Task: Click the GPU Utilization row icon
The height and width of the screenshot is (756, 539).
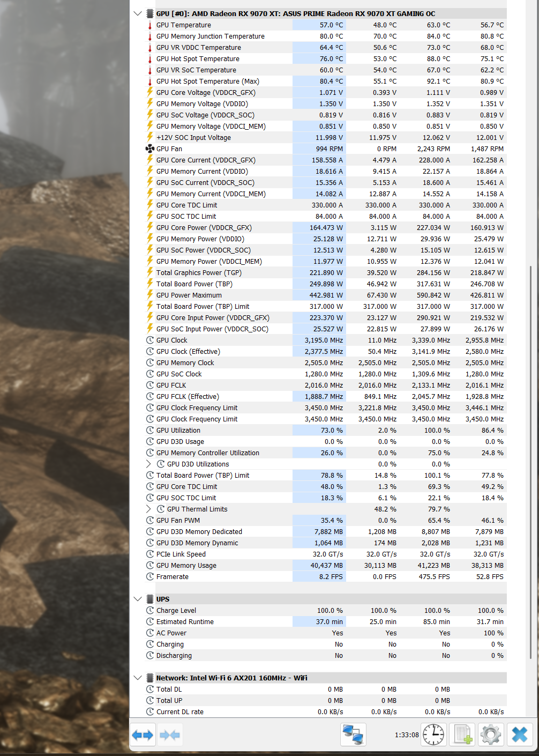Action: pyautogui.click(x=150, y=430)
